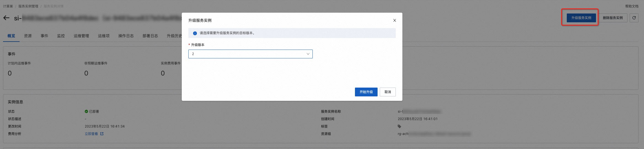
Task: Click the 开始升级 button
Action: coord(366,92)
